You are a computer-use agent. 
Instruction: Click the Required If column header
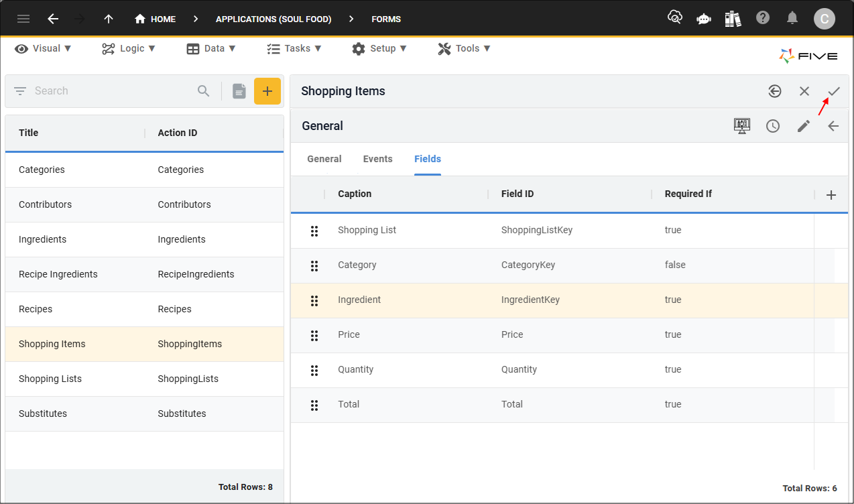[688, 194]
